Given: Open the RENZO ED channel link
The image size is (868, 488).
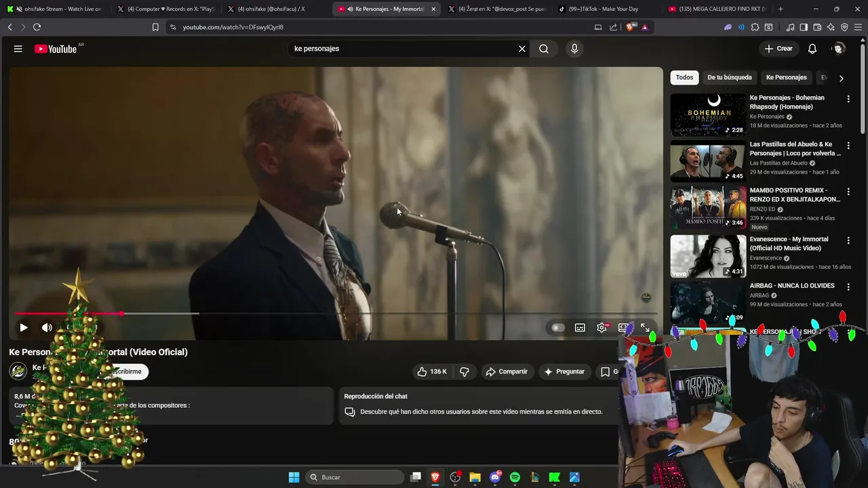Looking at the screenshot, I should (762, 209).
